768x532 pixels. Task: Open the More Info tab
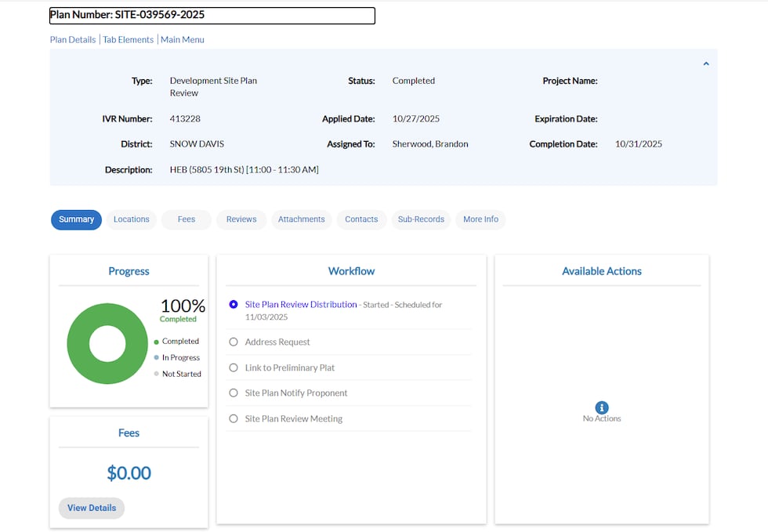point(480,219)
